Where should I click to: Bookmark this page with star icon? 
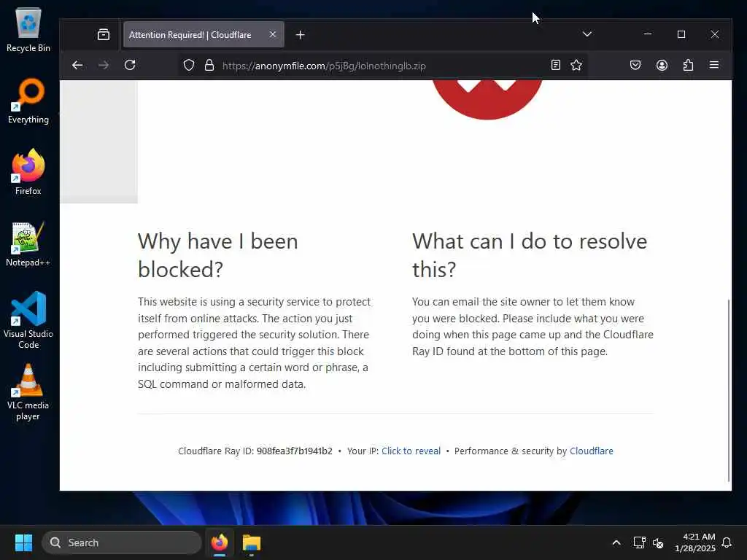point(576,65)
